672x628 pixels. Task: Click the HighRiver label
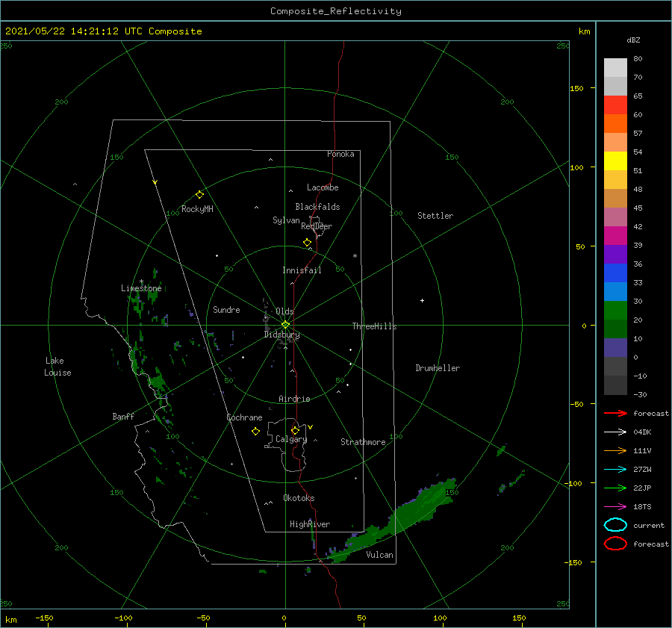(310, 524)
